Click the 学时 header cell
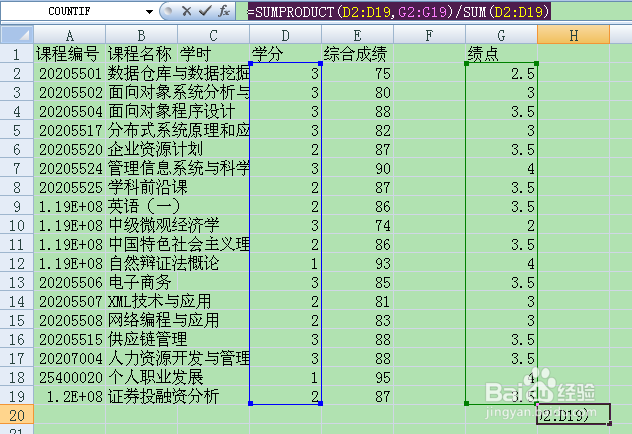Image resolution: width=632 pixels, height=434 pixels. coord(214,54)
